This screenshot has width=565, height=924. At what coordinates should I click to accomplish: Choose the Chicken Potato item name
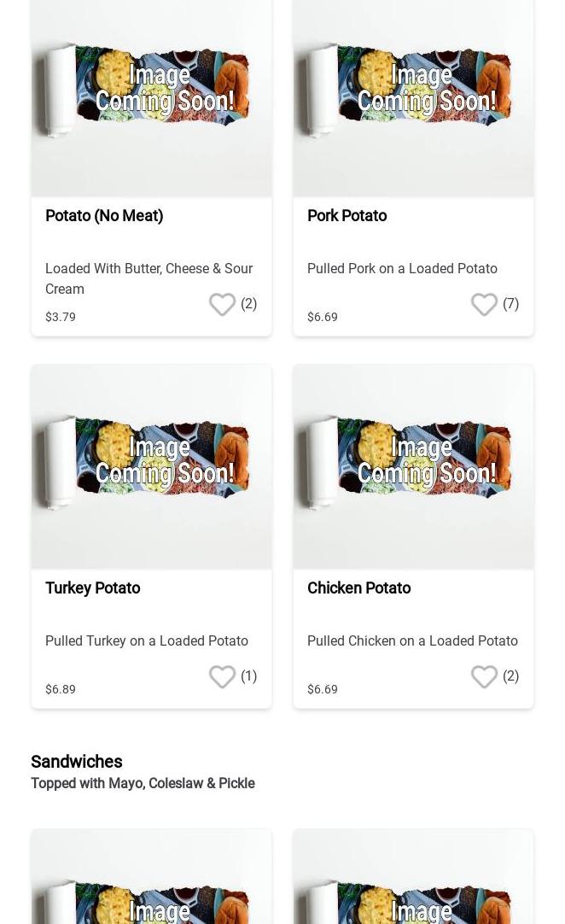pos(358,588)
